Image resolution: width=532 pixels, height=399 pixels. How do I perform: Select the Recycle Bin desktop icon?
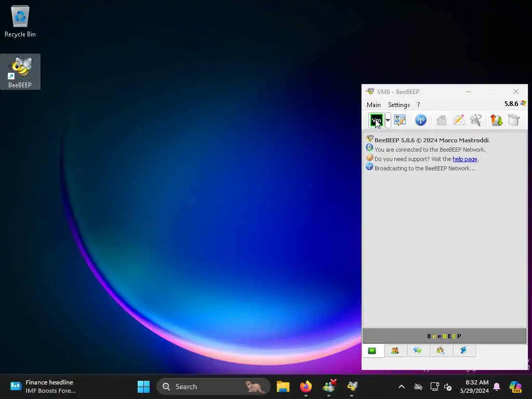pos(20,21)
